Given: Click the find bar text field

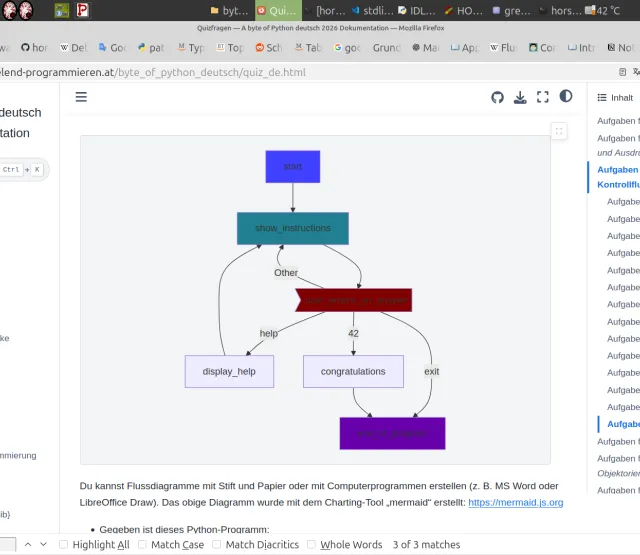Looking at the screenshot, I should point(7,544).
